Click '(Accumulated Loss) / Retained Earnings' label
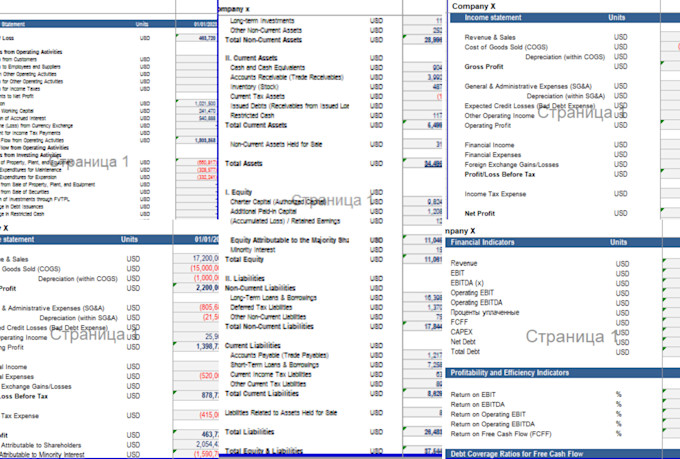The height and width of the screenshot is (459, 680). coord(285,221)
